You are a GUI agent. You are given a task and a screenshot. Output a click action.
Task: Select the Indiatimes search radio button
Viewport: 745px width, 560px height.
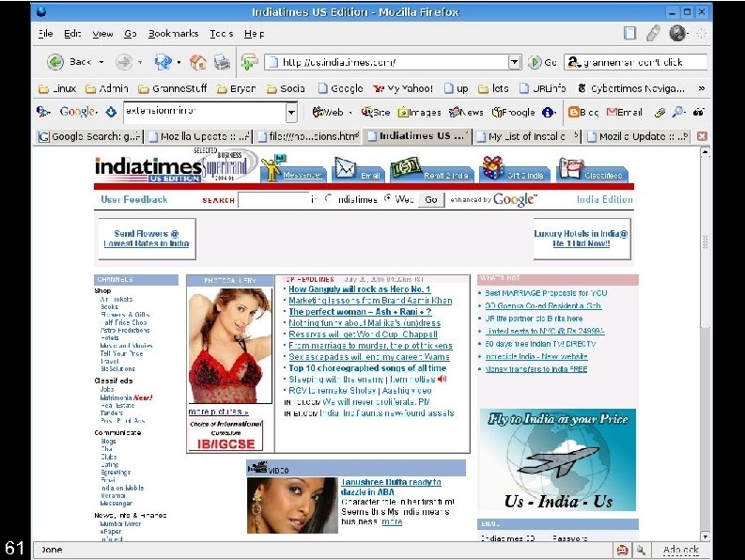329,198
